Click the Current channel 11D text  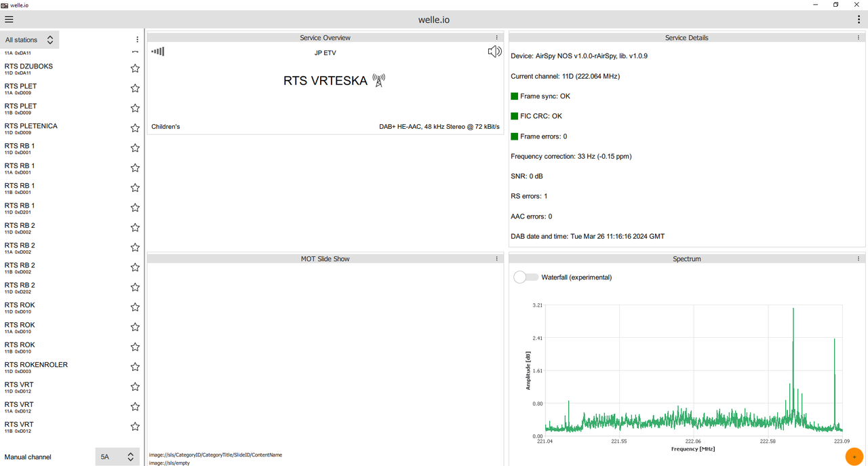pyautogui.click(x=566, y=76)
